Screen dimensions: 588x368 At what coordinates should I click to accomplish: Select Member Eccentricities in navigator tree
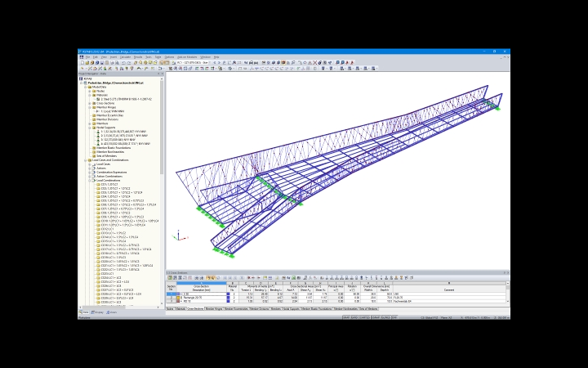point(109,115)
